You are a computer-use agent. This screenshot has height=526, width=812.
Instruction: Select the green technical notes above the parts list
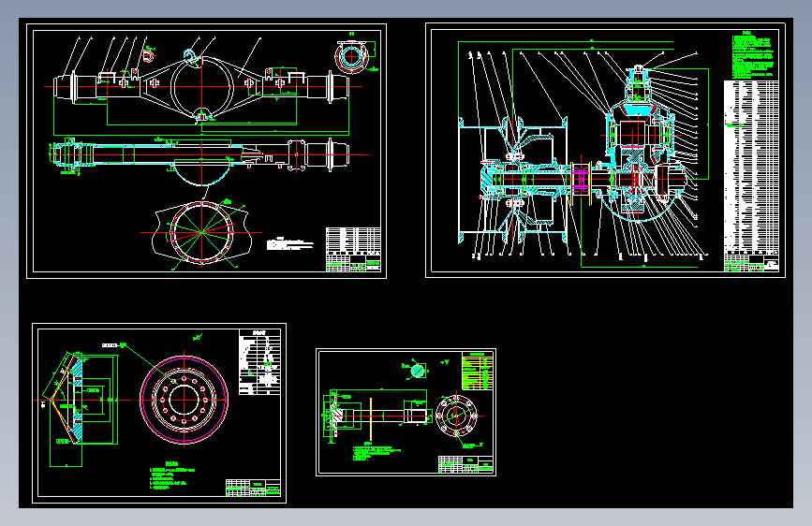coord(754,56)
